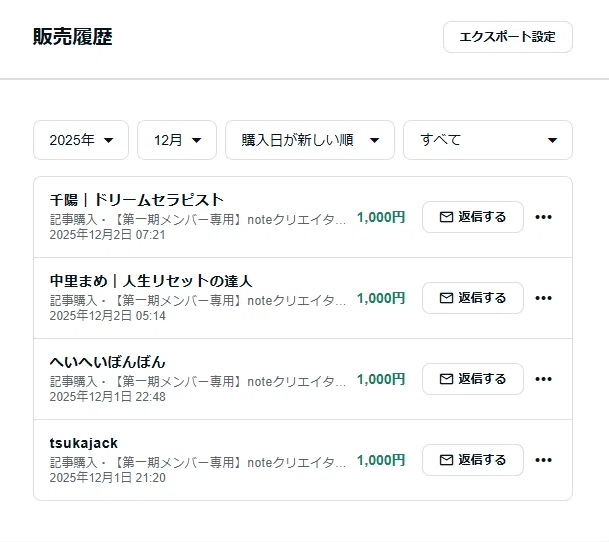Click article description in 千陽｜ドリームセラピスト row
The image size is (609, 542).
click(x=198, y=220)
